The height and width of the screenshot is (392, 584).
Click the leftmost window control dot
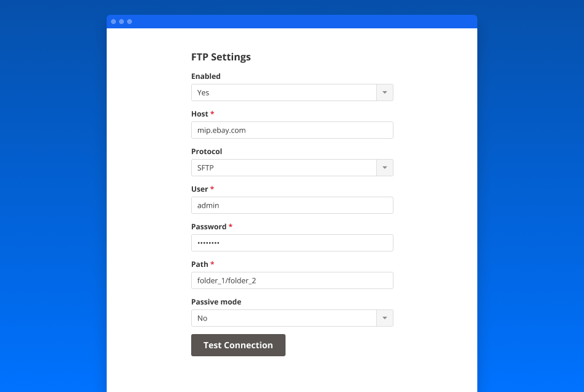point(113,21)
